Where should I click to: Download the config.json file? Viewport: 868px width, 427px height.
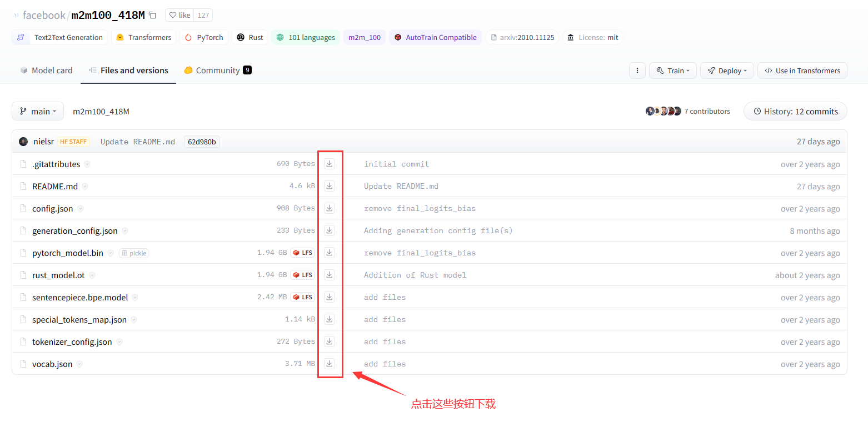[330, 208]
